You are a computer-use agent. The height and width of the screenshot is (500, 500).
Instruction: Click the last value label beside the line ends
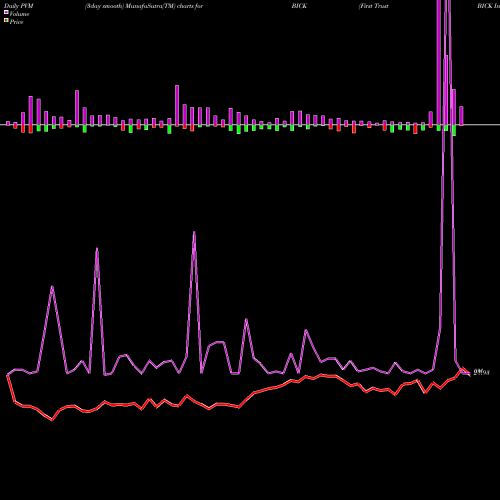[x=481, y=372]
